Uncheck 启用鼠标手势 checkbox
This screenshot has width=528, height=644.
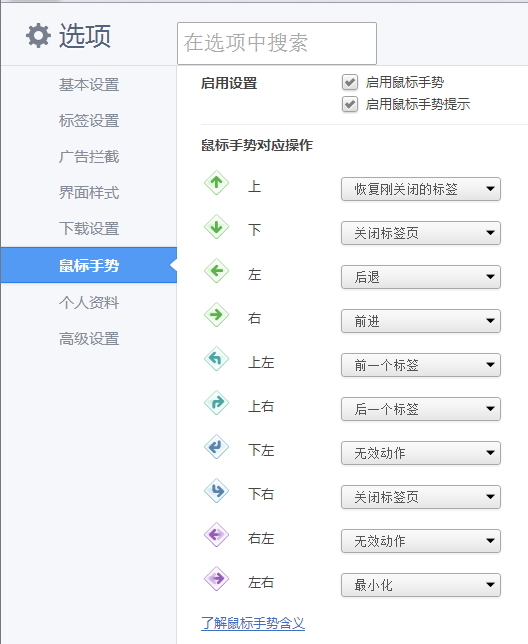(350, 82)
